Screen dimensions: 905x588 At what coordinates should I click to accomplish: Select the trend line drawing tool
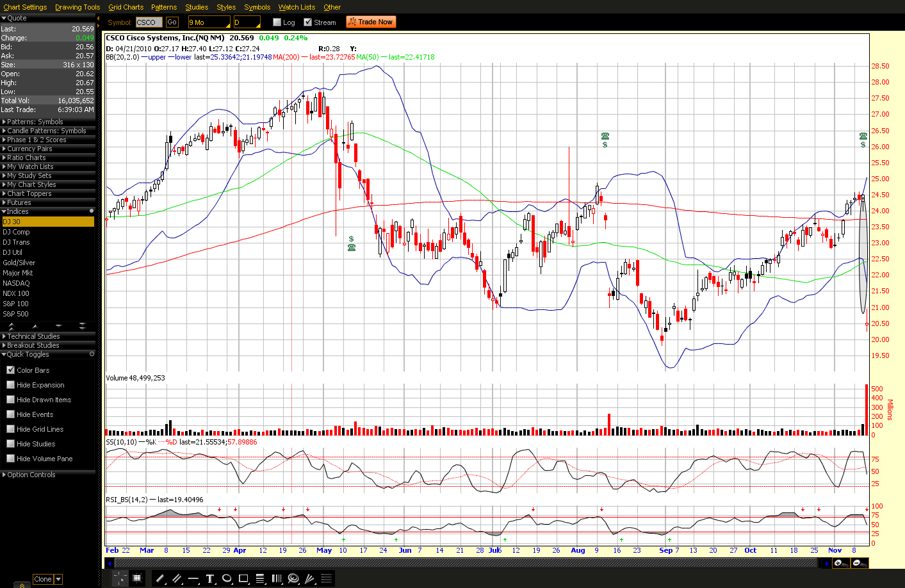[160, 578]
